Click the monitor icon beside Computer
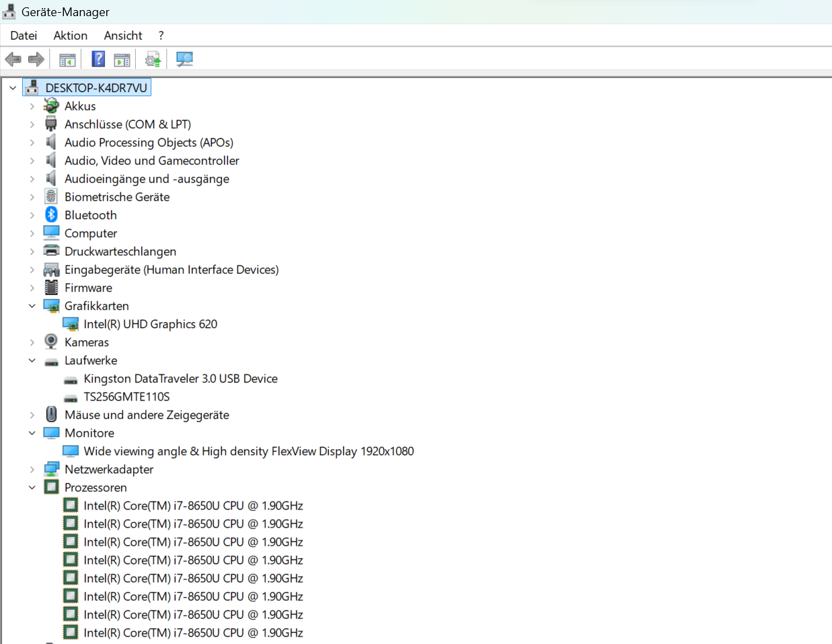 pyautogui.click(x=51, y=233)
